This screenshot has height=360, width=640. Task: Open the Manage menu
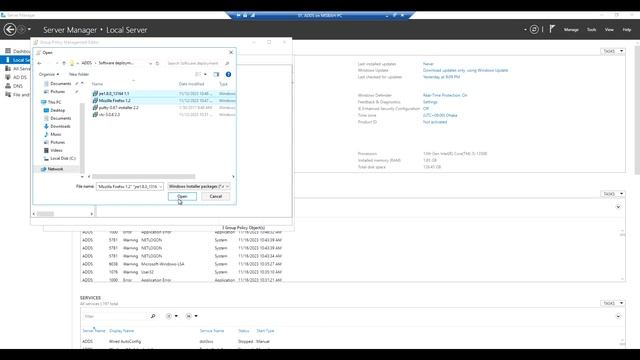coord(571,30)
